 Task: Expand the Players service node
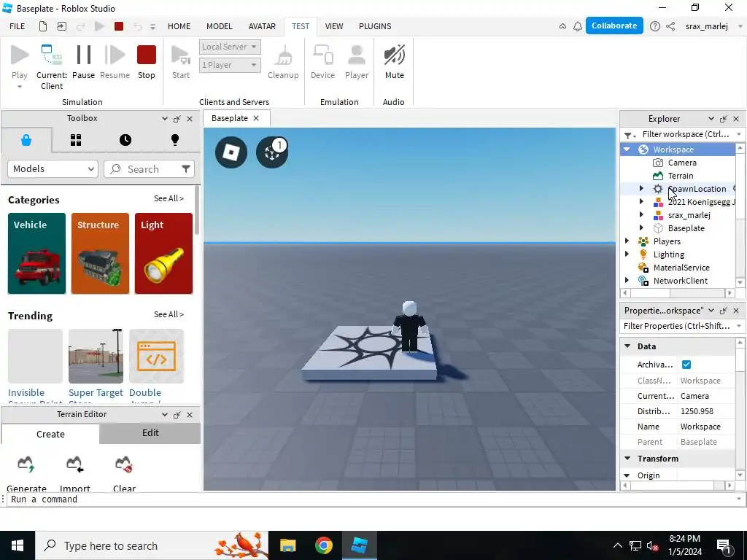coord(627,241)
